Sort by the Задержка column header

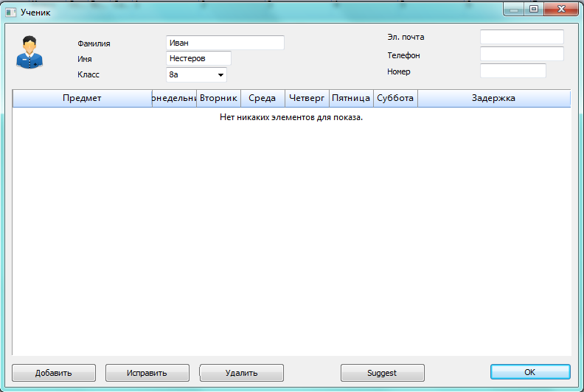pos(493,98)
